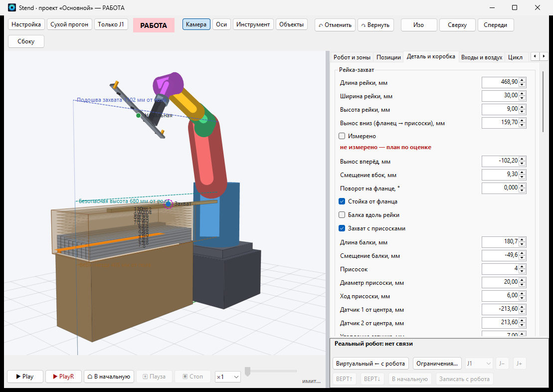The height and width of the screenshot is (392, 553).
Task: Decrease Смещение вбок with down arrow
Action: pos(522,177)
